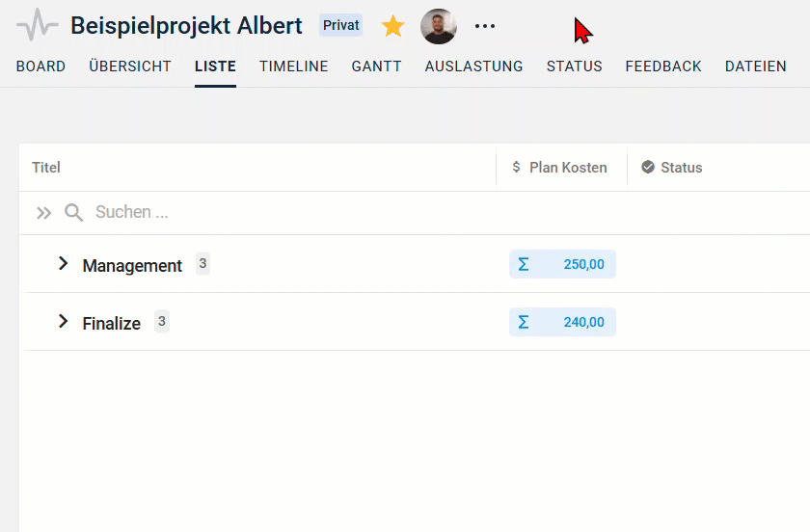
Task: Click the user avatar photo
Action: 439,26
